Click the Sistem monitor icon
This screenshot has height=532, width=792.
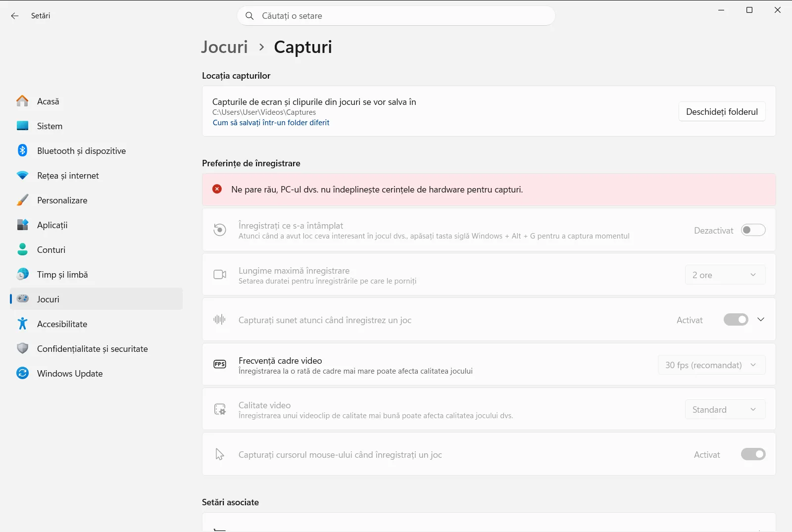pos(22,126)
